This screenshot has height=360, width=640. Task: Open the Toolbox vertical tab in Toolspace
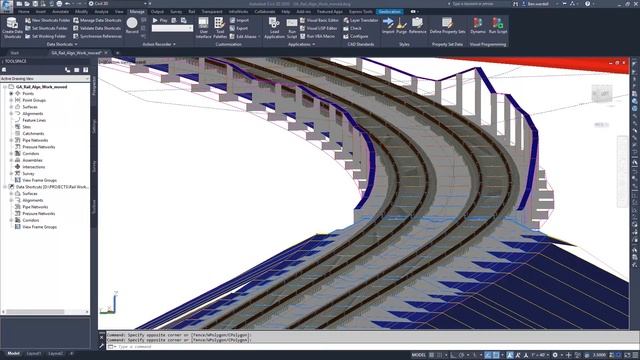94,206
